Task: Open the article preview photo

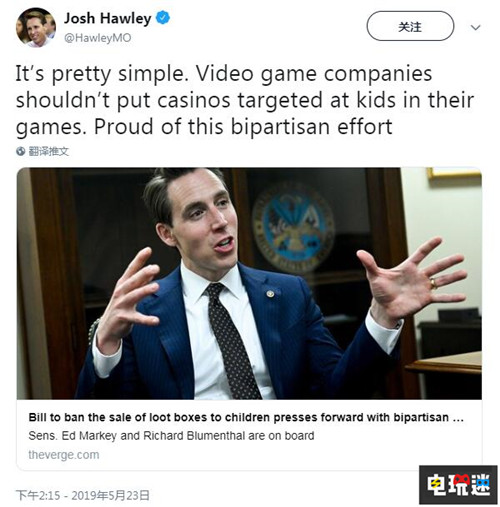Action: click(x=249, y=284)
